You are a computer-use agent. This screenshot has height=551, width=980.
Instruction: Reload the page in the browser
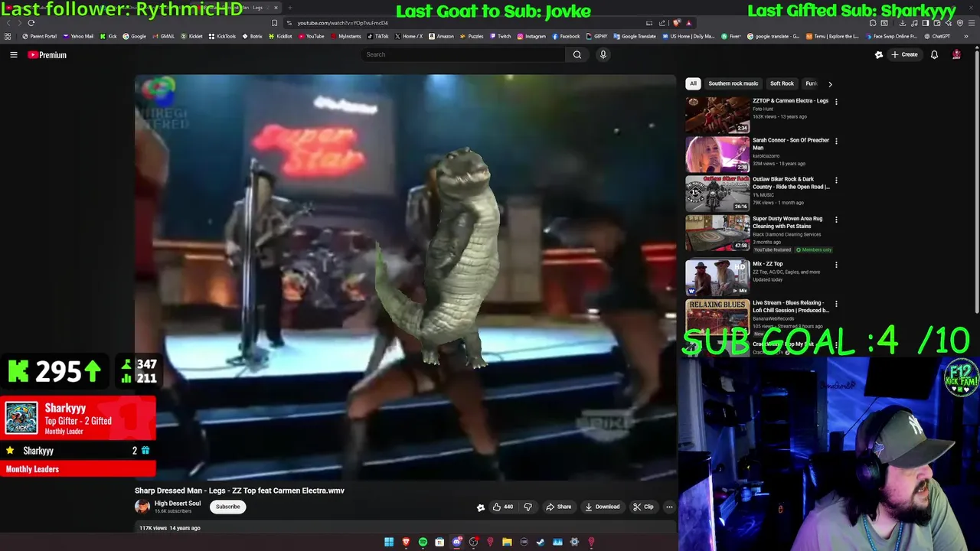click(31, 23)
